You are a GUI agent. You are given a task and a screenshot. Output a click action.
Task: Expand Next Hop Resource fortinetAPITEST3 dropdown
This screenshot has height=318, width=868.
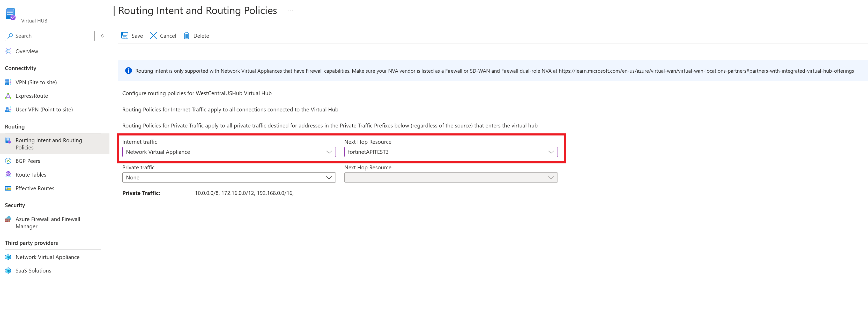tap(450, 152)
